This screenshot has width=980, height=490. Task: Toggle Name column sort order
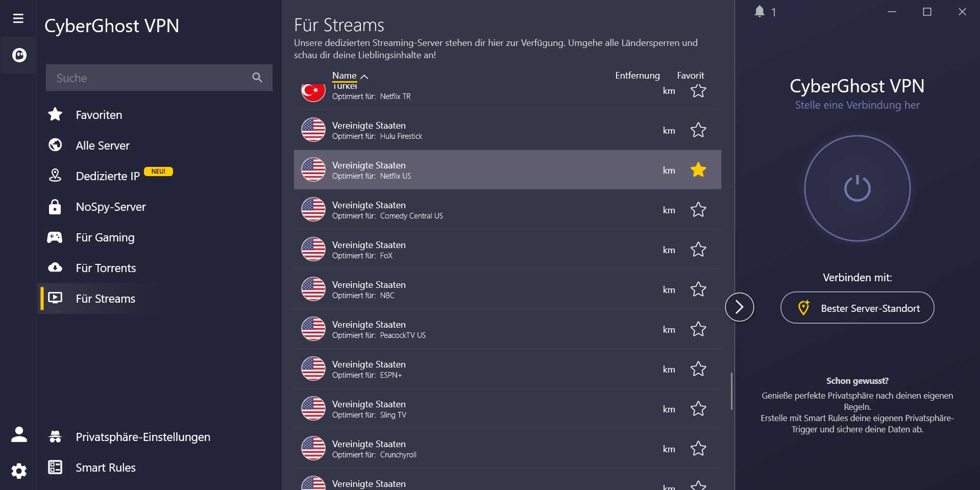349,75
